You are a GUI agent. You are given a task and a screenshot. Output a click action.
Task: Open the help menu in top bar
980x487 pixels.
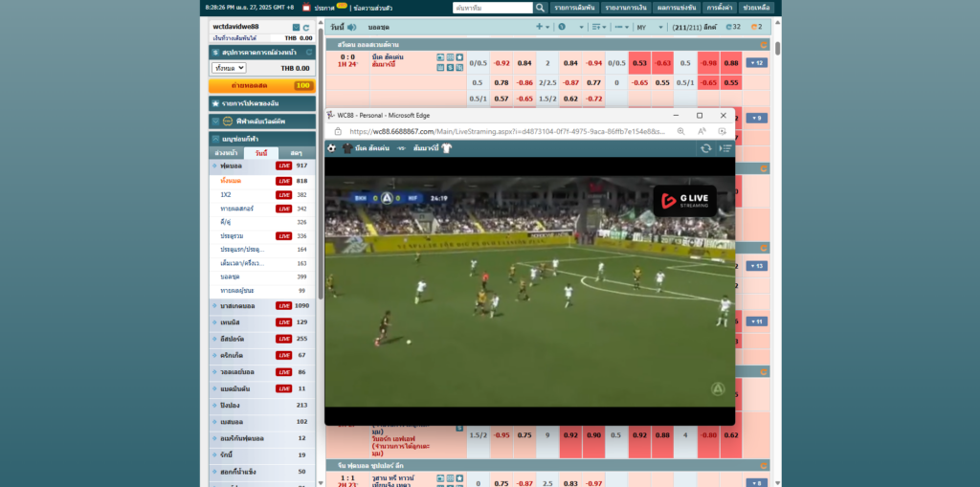click(x=756, y=8)
